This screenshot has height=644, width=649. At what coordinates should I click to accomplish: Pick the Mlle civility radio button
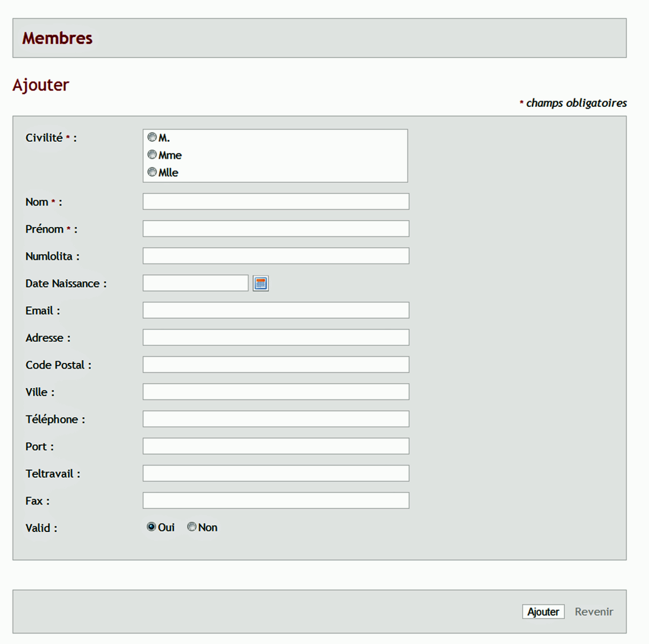click(152, 172)
